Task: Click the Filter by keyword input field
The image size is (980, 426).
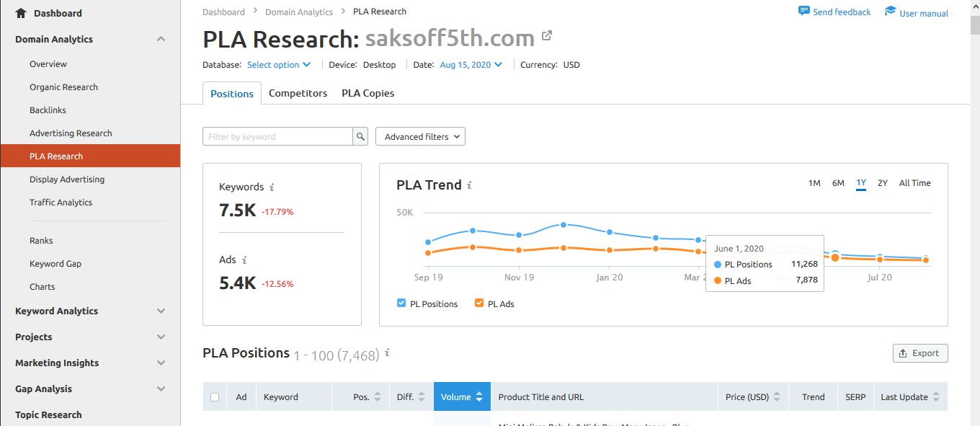Action: click(x=277, y=136)
